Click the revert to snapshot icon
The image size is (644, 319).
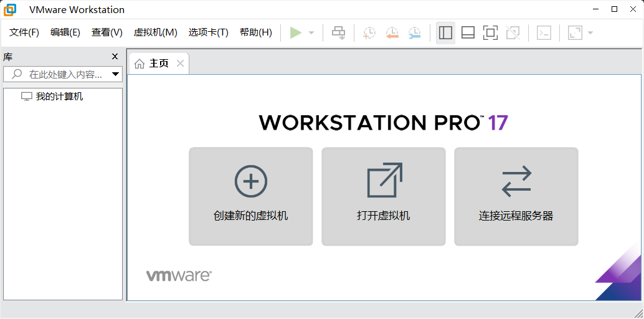(x=392, y=33)
